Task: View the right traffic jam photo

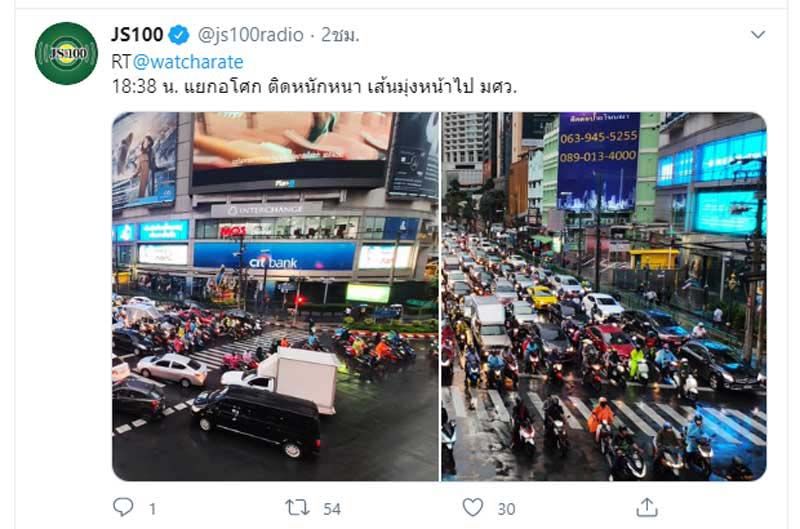Action: tap(604, 296)
